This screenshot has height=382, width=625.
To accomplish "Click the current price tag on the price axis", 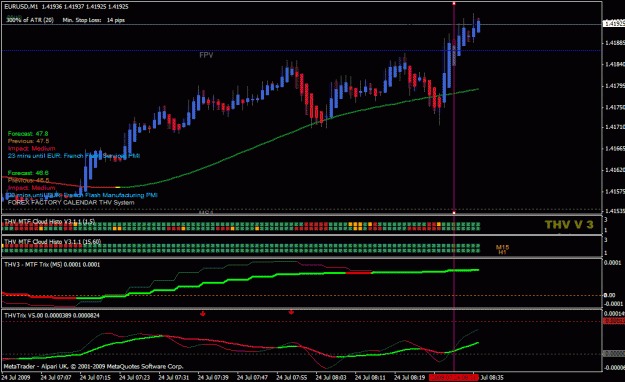I will 614,24.
